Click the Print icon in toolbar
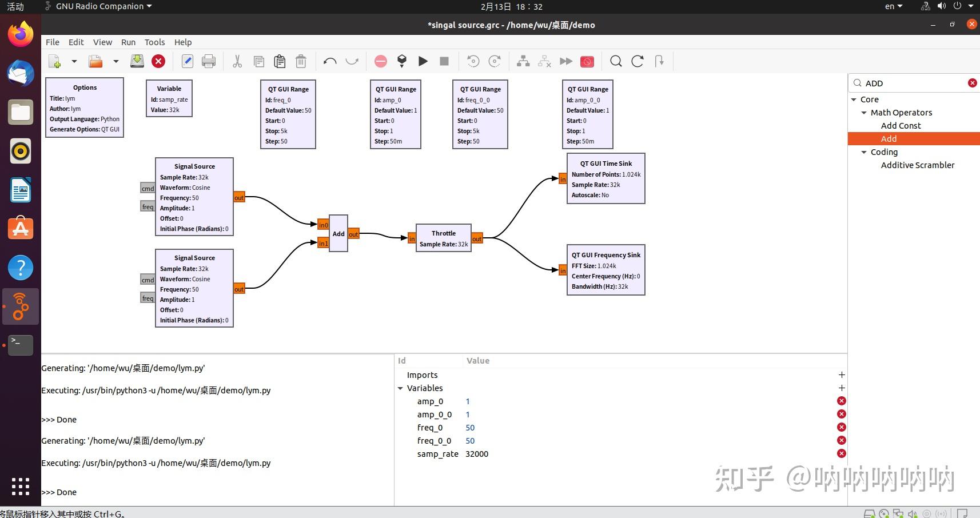The height and width of the screenshot is (518, 980). pyautogui.click(x=209, y=61)
